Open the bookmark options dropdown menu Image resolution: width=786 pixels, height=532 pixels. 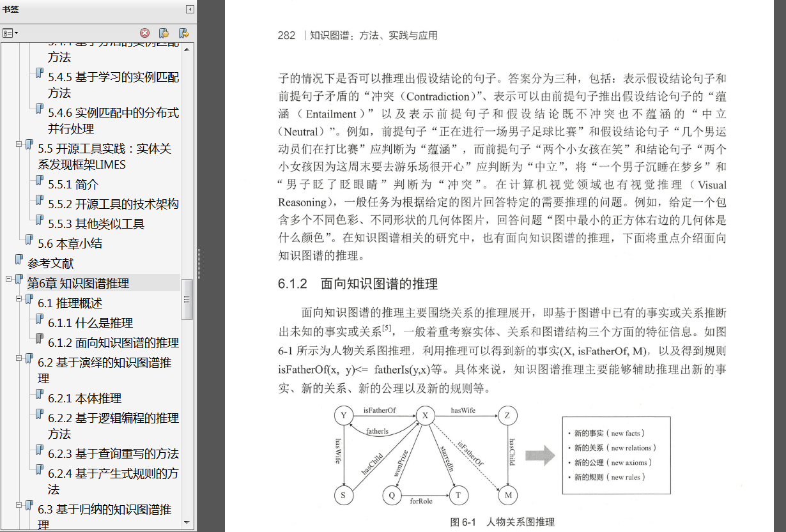coord(10,33)
